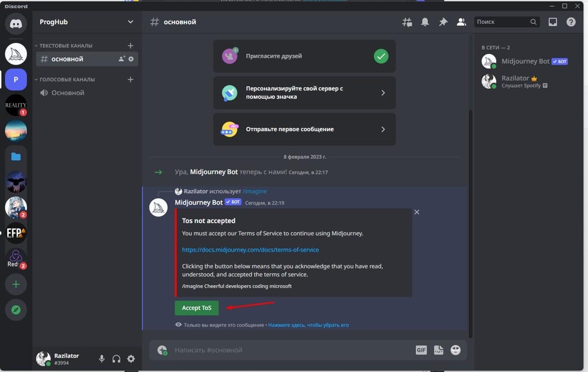Open the Пригласите друзей card
This screenshot has width=588, height=372.
(304, 56)
